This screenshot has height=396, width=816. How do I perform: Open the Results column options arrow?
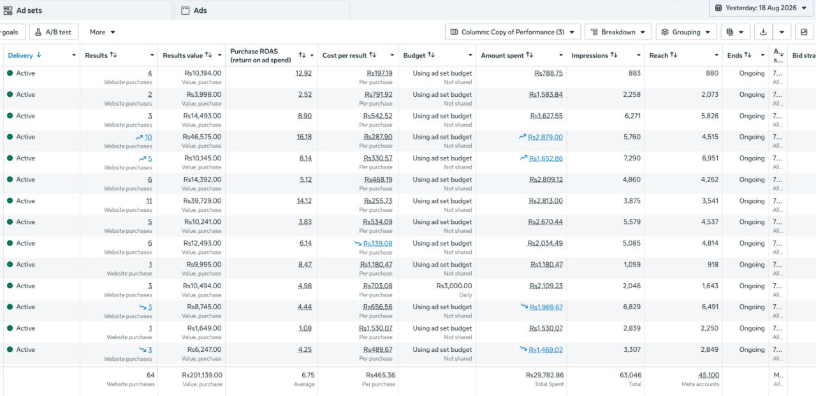tap(152, 55)
